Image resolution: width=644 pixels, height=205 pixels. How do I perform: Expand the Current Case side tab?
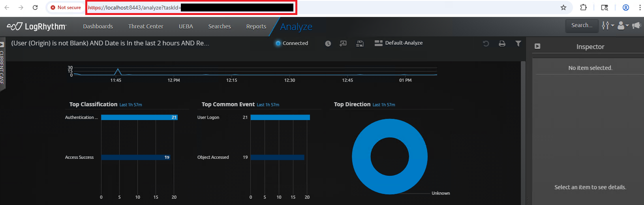click(x=2, y=65)
